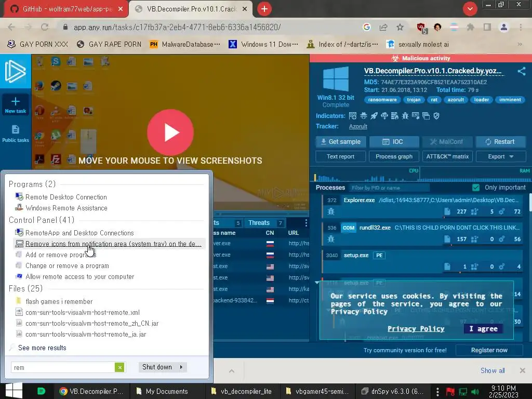Open the Export dropdown

pyautogui.click(x=501, y=156)
